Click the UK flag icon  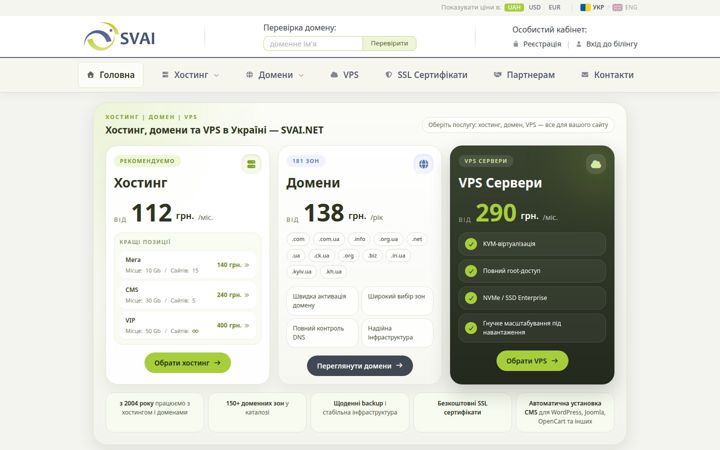(617, 7)
